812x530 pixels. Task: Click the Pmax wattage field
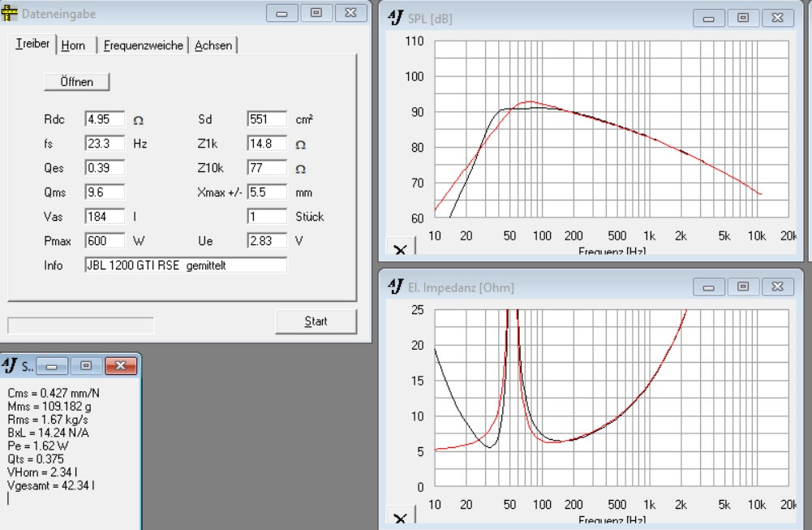coord(104,241)
